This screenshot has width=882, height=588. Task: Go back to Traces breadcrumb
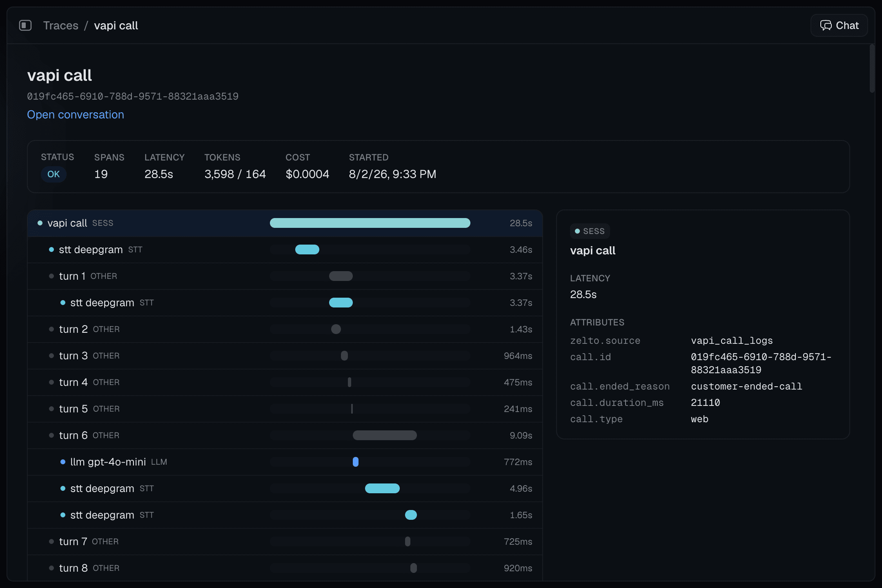(x=60, y=25)
